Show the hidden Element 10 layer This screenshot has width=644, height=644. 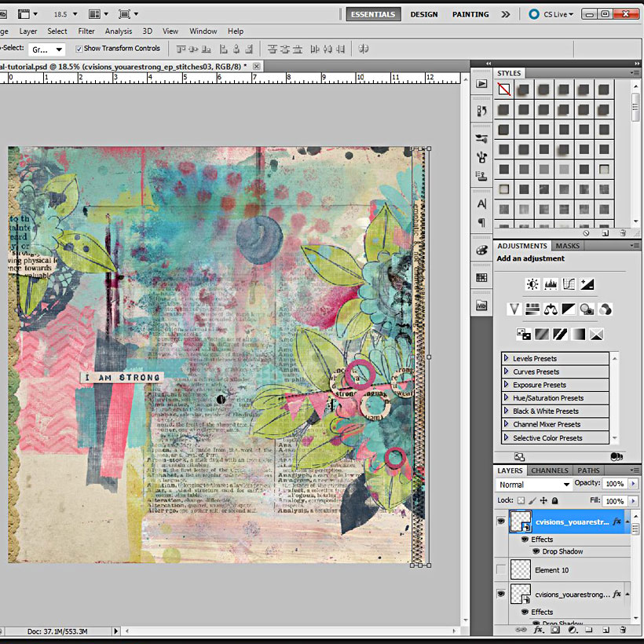tap(501, 569)
